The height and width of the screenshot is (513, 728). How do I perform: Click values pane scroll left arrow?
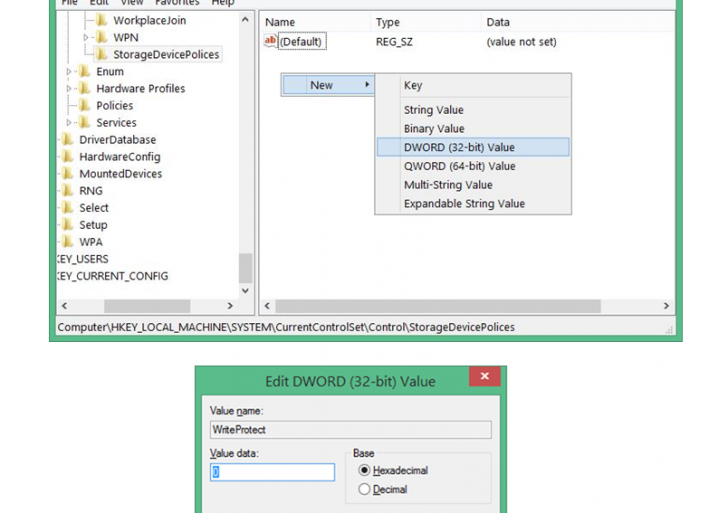pos(267,305)
